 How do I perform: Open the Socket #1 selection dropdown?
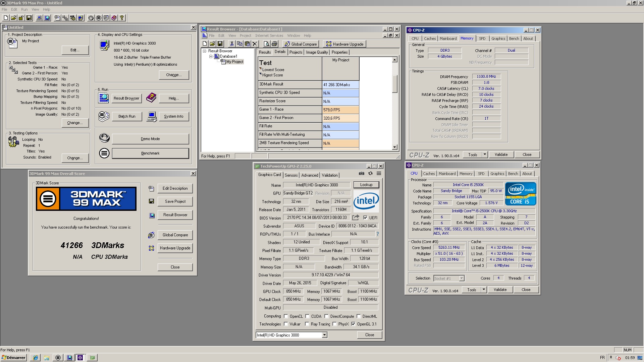(462, 278)
